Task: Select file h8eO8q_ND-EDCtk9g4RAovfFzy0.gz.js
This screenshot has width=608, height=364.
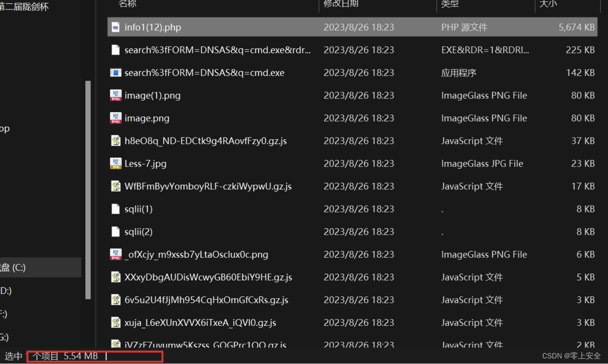Action: click(206, 141)
